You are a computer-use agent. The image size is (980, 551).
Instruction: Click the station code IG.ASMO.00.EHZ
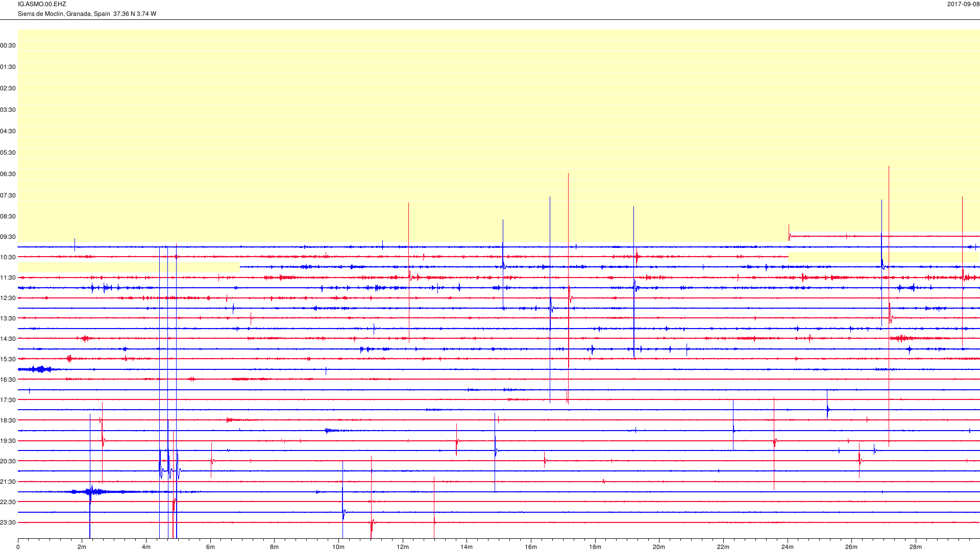42,4
